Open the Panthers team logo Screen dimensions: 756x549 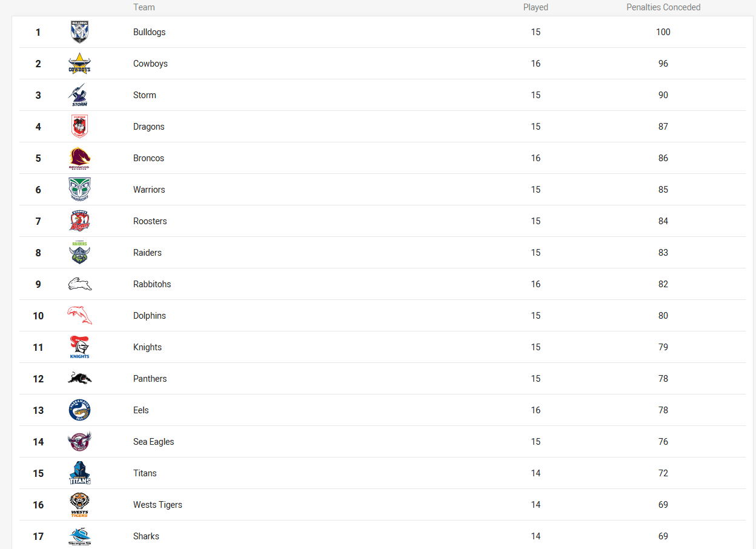click(80, 379)
